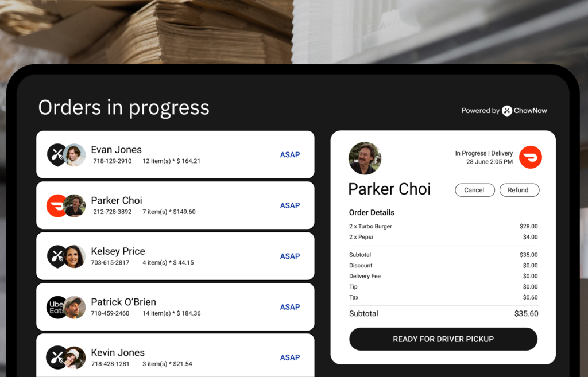Select Kevin Jones order row
This screenshot has height=377, width=588.
(x=175, y=355)
